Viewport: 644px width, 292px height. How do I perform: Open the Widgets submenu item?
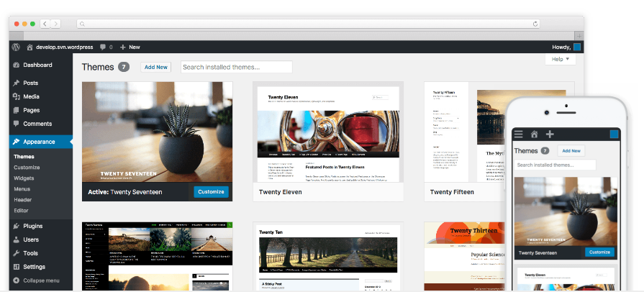click(24, 178)
